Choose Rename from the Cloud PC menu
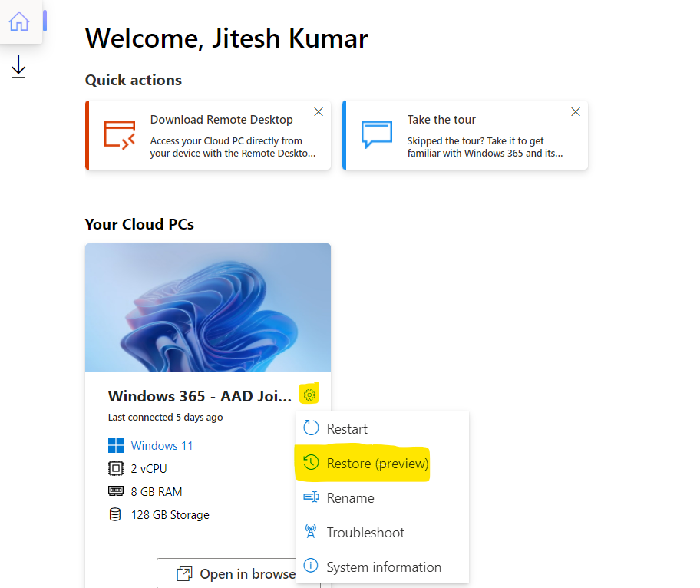Image resolution: width=700 pixels, height=588 pixels. pyautogui.click(x=382, y=498)
